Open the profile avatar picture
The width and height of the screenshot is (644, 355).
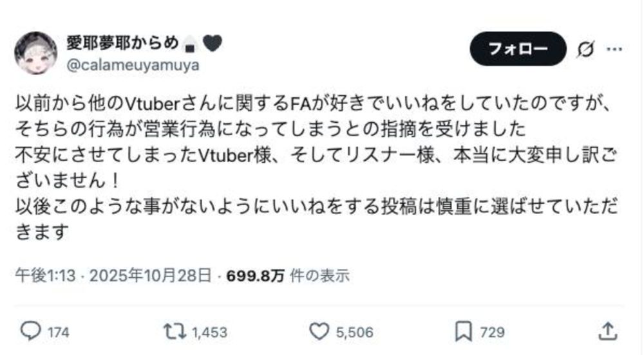[35, 53]
